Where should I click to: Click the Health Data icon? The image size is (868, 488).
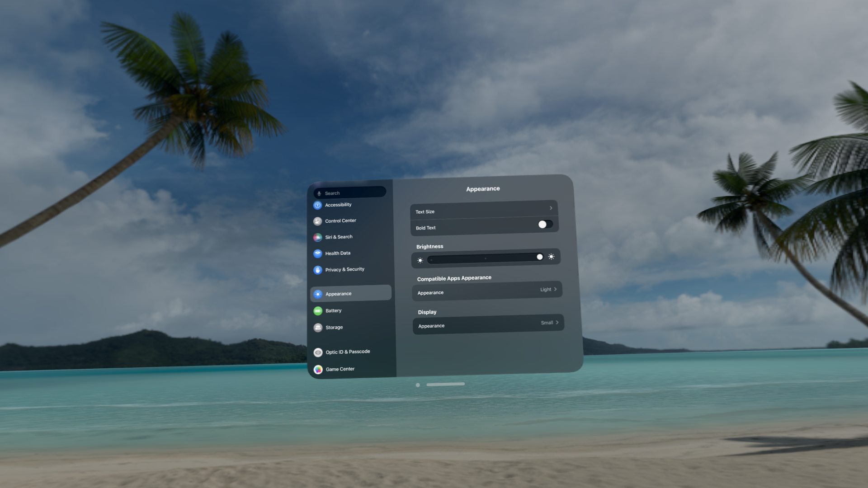pos(317,253)
